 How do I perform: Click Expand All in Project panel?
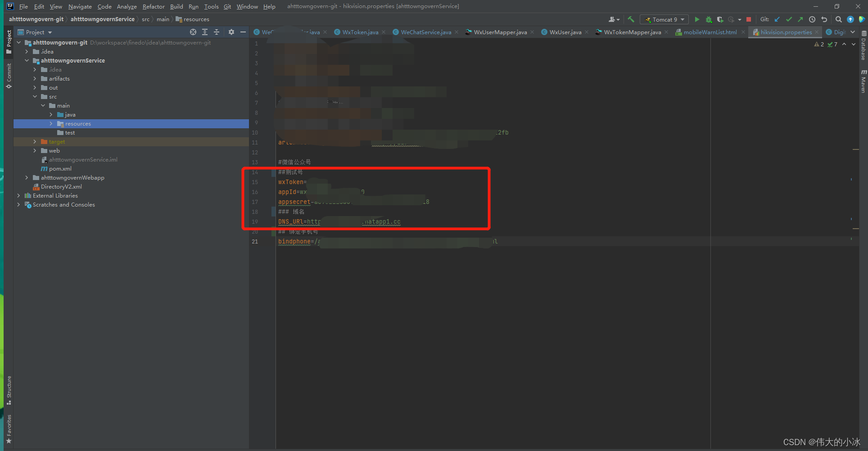click(205, 32)
